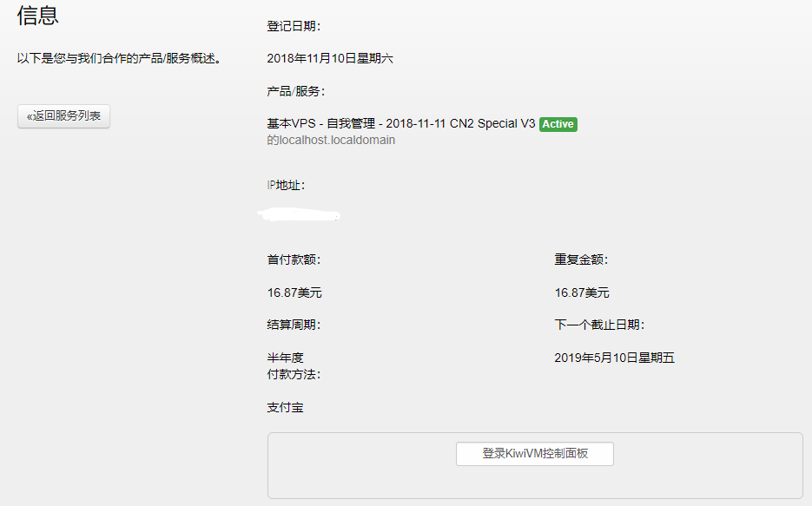The image size is (812, 506).
Task: Click the product/service overview description text
Action: 120,59
